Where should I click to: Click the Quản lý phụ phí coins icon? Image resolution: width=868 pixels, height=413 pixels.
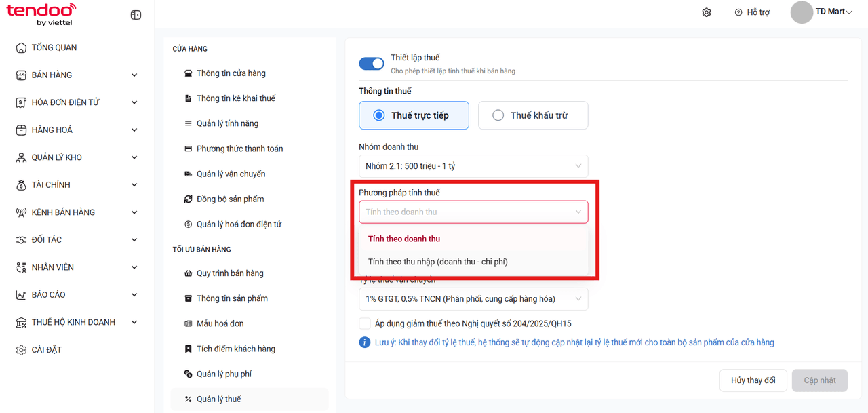pyautogui.click(x=188, y=374)
